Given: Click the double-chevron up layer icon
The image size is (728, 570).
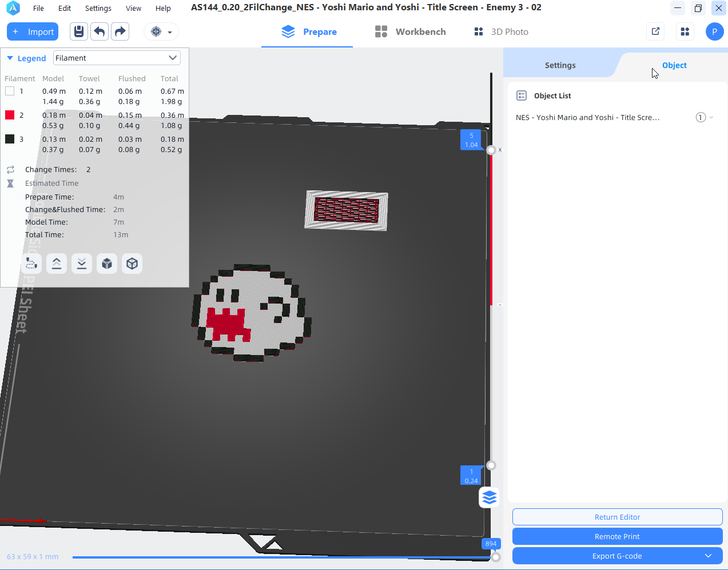Looking at the screenshot, I should (57, 264).
